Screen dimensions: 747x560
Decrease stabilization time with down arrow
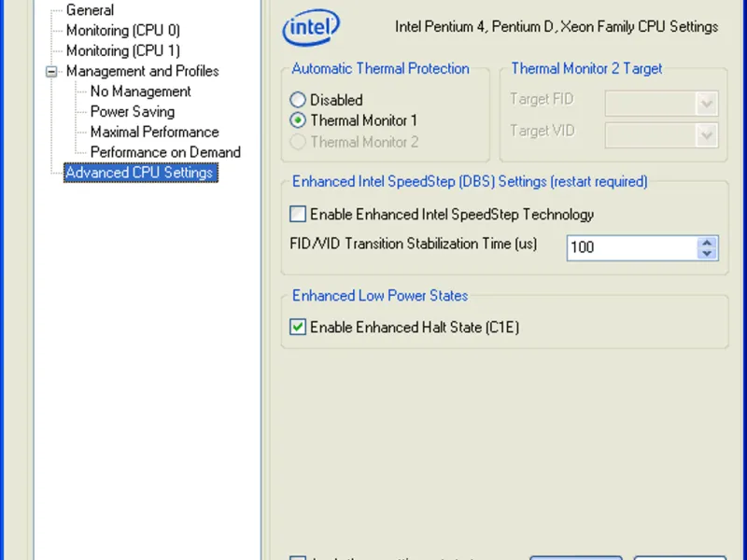tap(707, 253)
